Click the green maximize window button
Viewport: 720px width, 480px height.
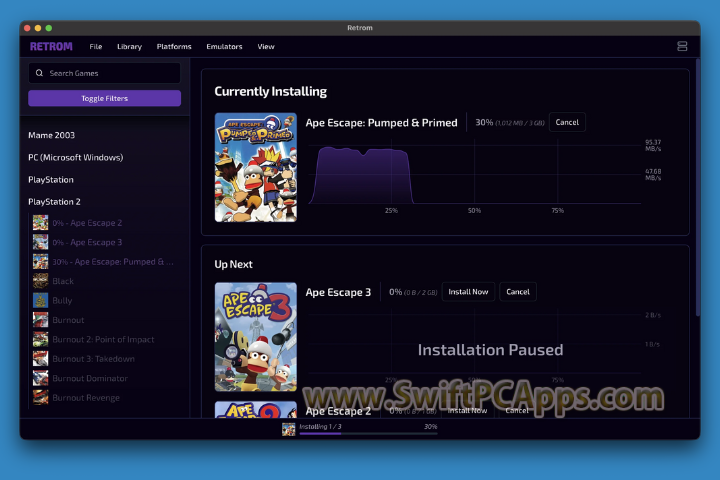point(49,28)
